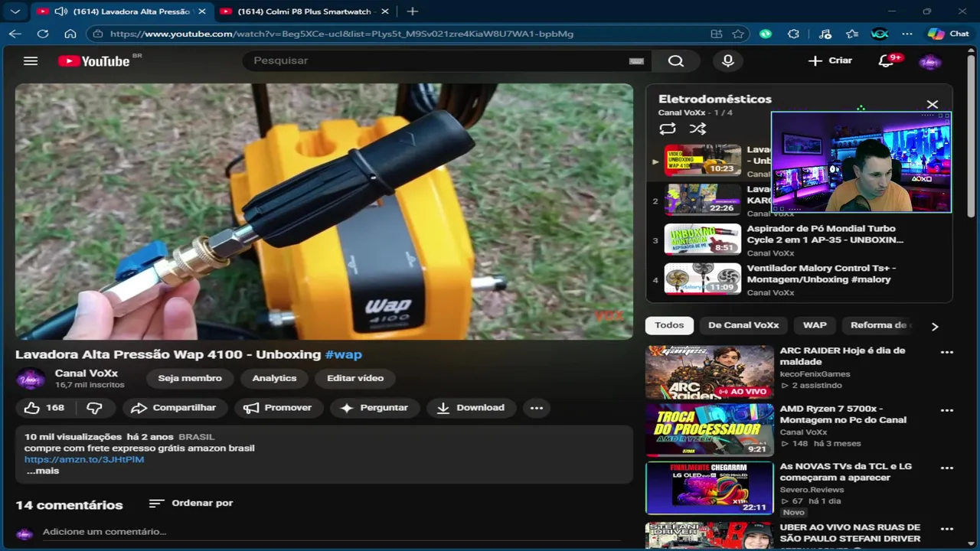Switch to the Colmi P8 Plus Smartwatch tab
980x551 pixels.
point(304,11)
